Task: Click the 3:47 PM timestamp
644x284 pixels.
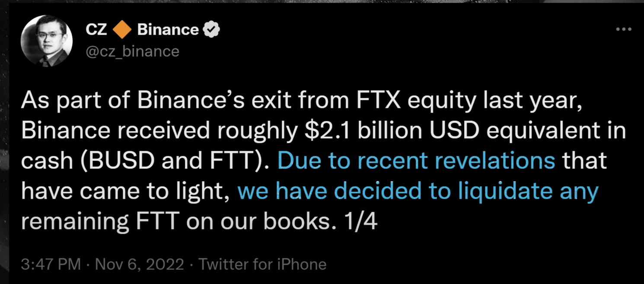Action: [51, 264]
